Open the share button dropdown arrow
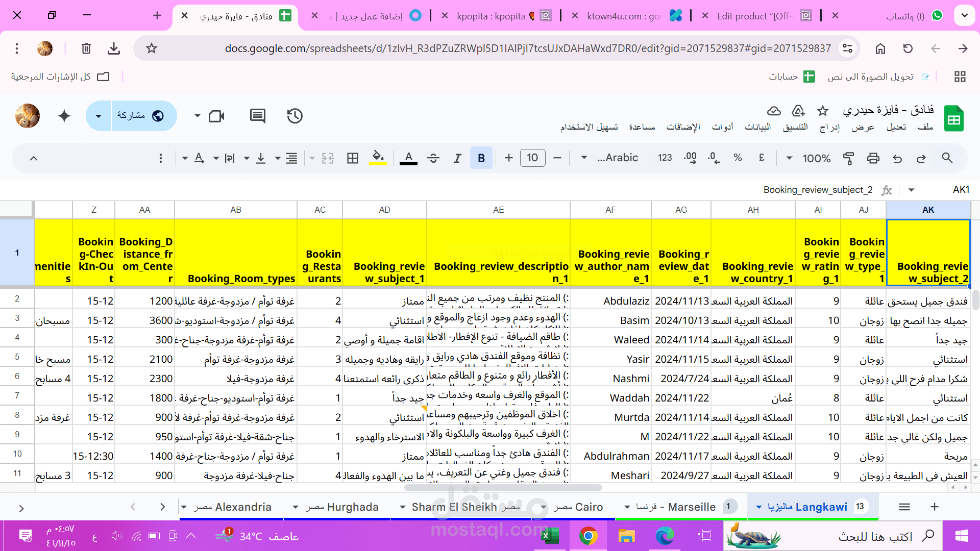Screen dimensions: 980x551 tap(99, 116)
